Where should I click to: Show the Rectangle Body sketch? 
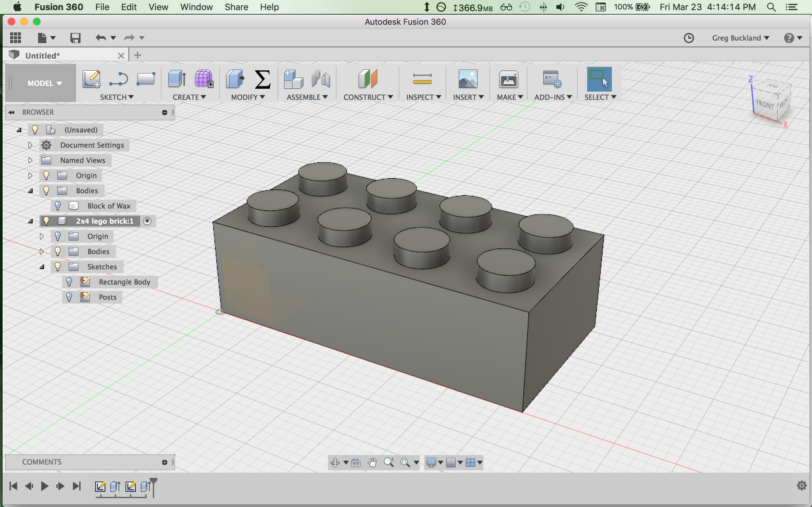pos(69,282)
